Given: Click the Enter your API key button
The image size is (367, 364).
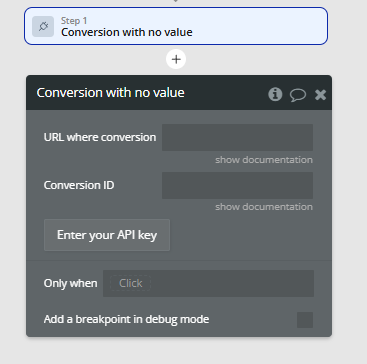Looking at the screenshot, I should 107,235.
